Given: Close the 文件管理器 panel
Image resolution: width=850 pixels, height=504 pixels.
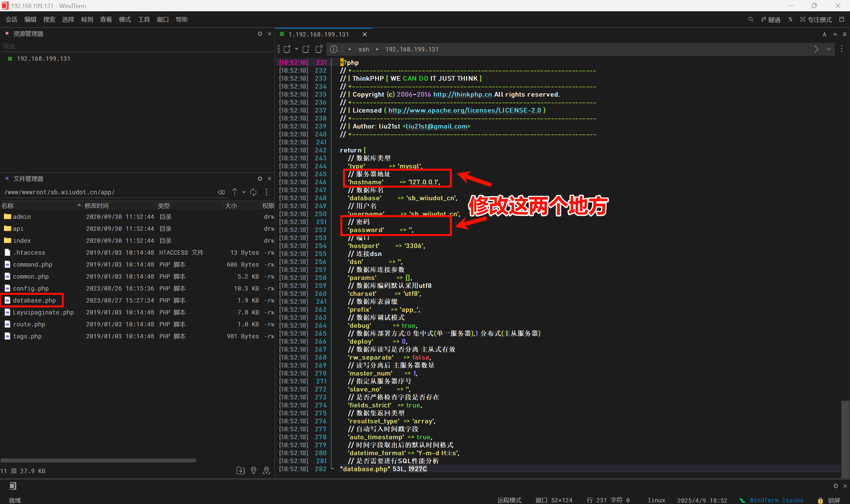Looking at the screenshot, I should point(269,179).
